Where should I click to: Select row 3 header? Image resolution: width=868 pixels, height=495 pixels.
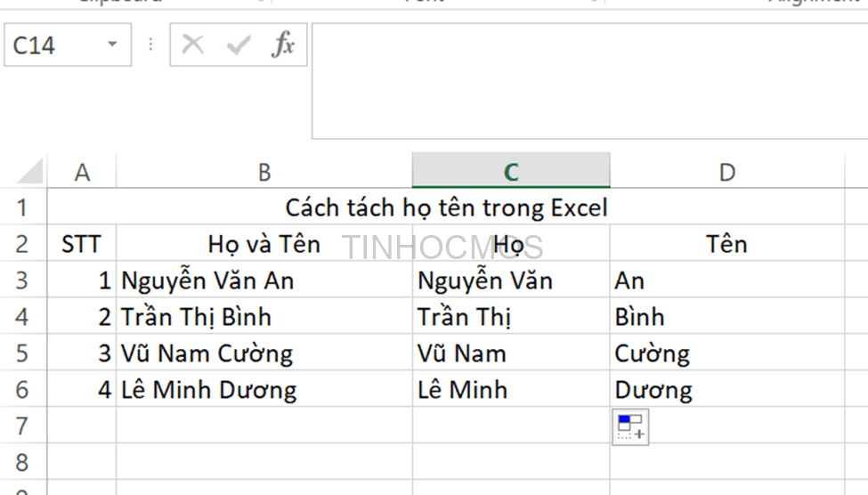click(22, 280)
